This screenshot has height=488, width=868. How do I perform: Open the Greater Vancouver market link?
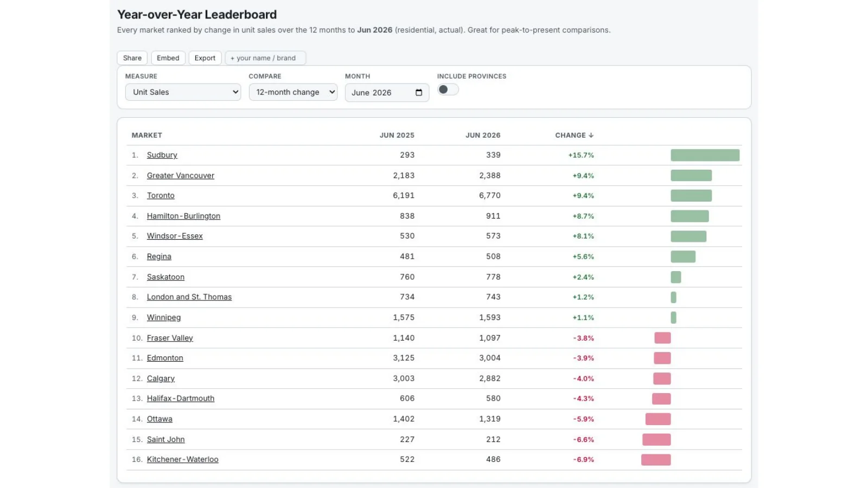(x=181, y=176)
